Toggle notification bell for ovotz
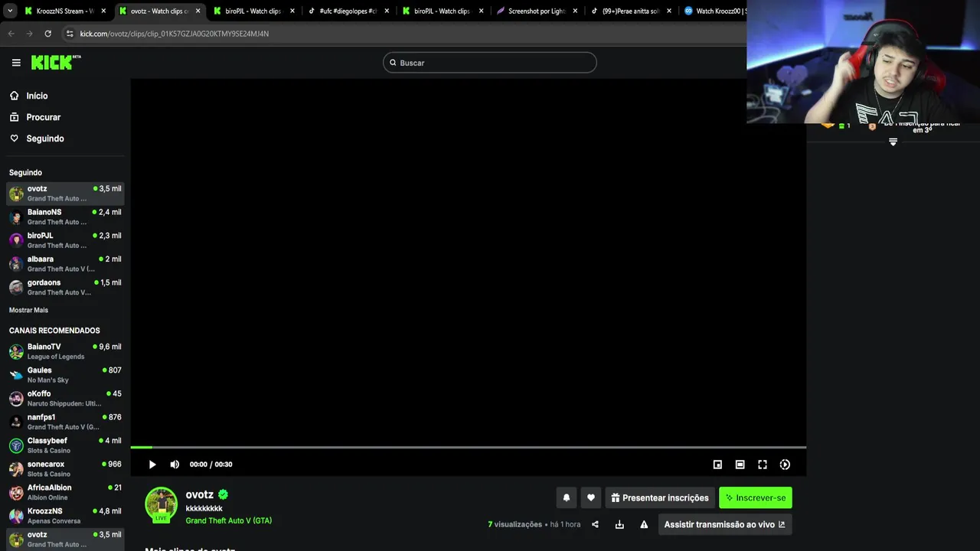 pos(567,497)
